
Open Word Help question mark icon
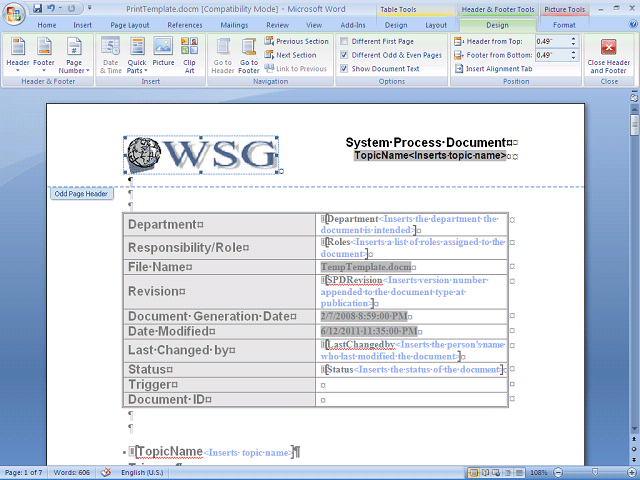point(633,24)
